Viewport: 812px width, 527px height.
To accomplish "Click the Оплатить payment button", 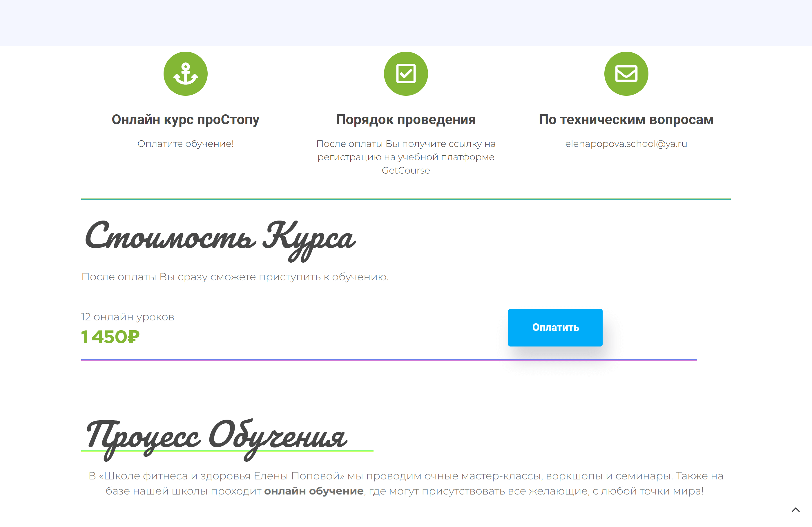I will point(555,328).
